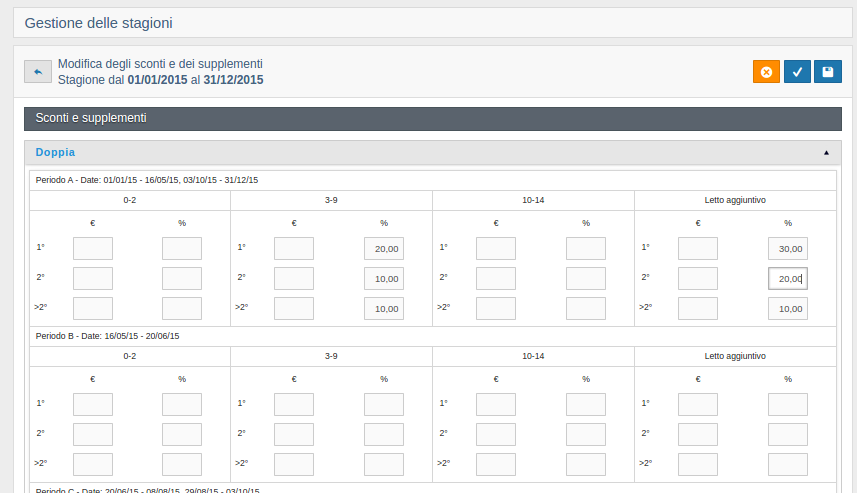The width and height of the screenshot is (857, 493).
Task: Select Periodo B 10-14 >2° euro field
Action: 496,464
